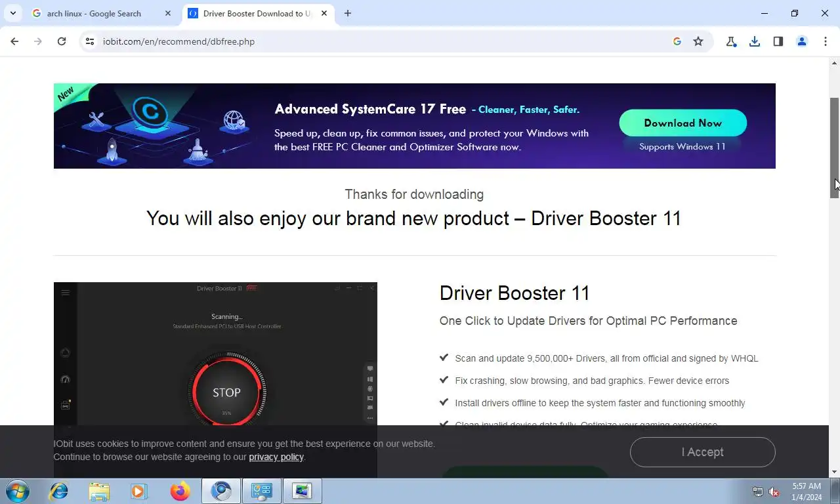
Task: Click 'One Click to Update Drivers' subtitle
Action: [x=588, y=321]
